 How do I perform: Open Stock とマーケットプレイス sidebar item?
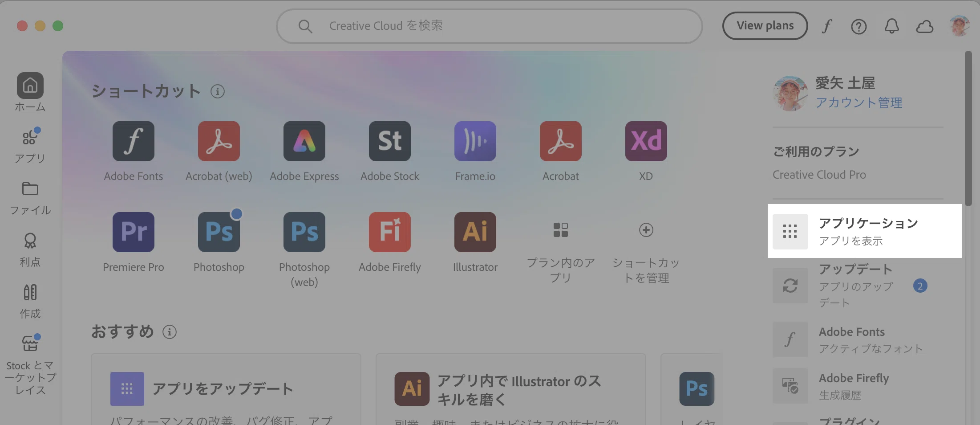[30, 364]
